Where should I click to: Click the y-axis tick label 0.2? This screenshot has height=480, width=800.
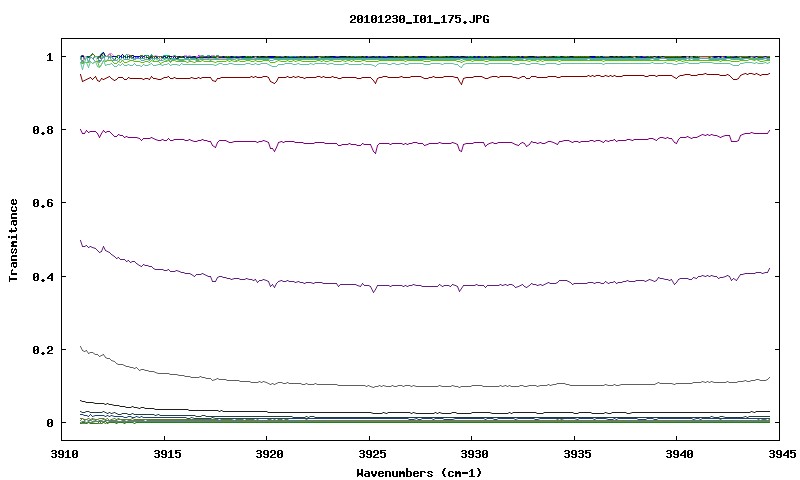pos(43,350)
